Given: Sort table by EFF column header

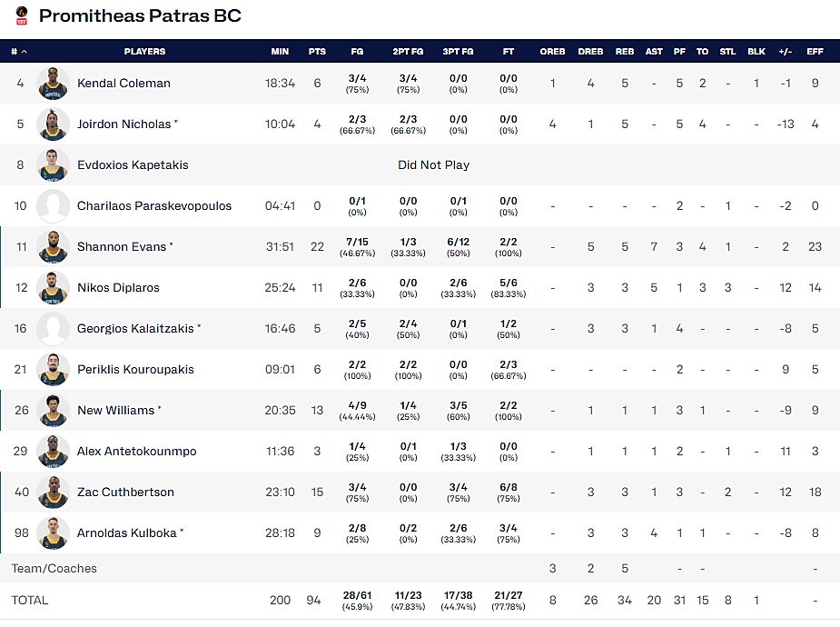Looking at the screenshot, I should pos(815,52).
